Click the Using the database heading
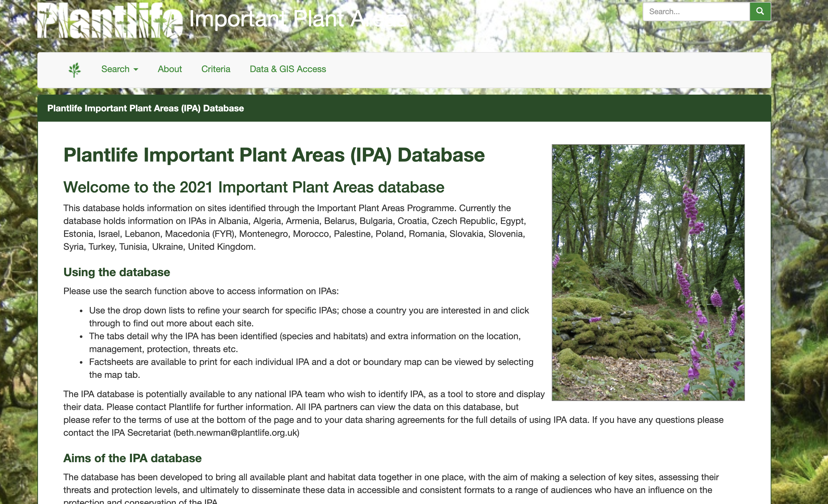 (117, 272)
